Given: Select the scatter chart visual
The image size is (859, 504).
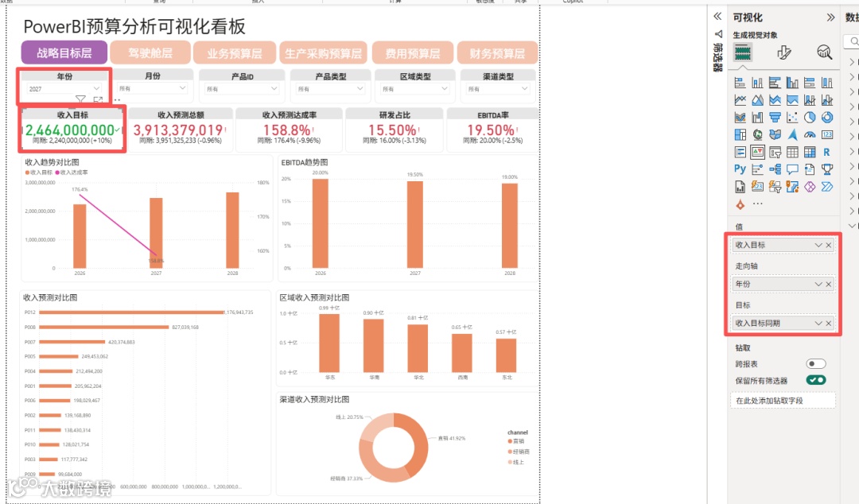Looking at the screenshot, I should coord(792,117).
